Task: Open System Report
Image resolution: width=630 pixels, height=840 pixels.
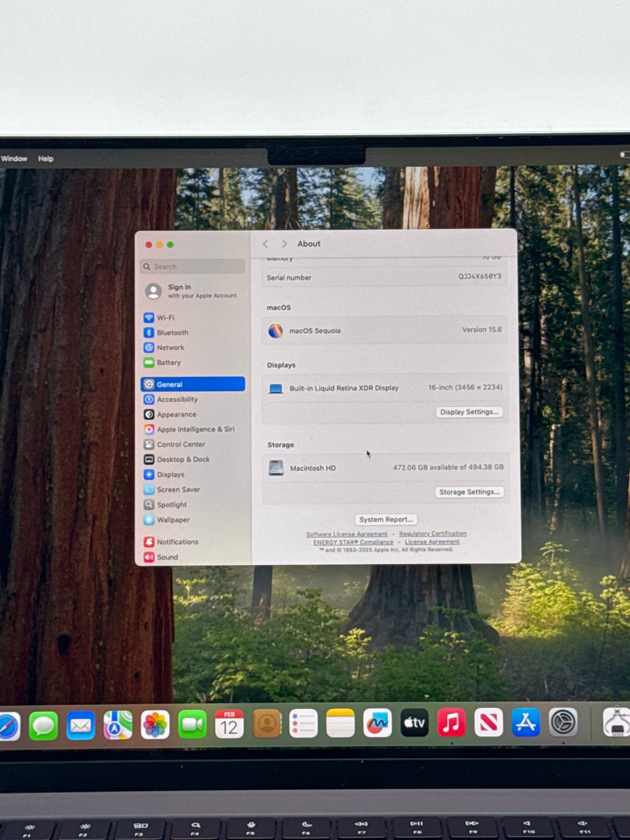Action: [x=386, y=520]
